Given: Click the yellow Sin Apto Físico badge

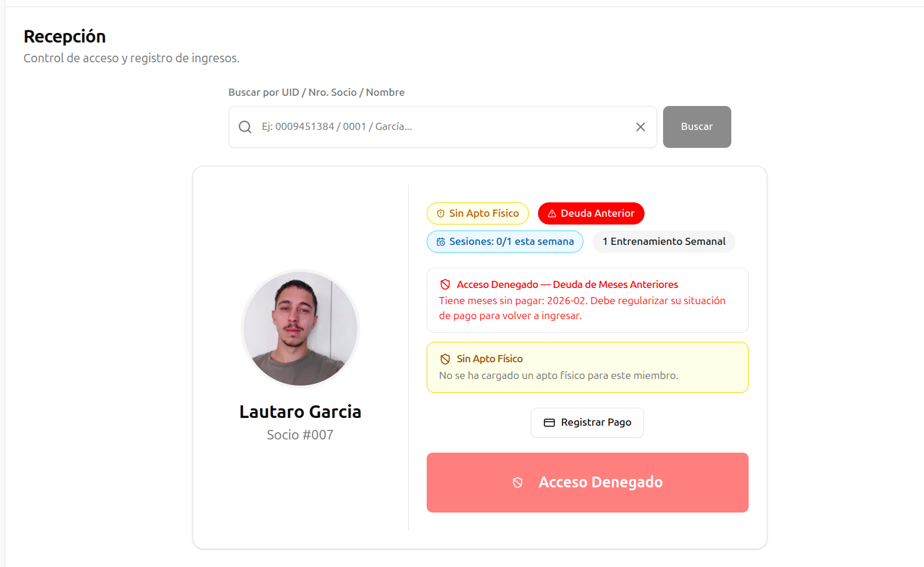Looking at the screenshot, I should 478,214.
